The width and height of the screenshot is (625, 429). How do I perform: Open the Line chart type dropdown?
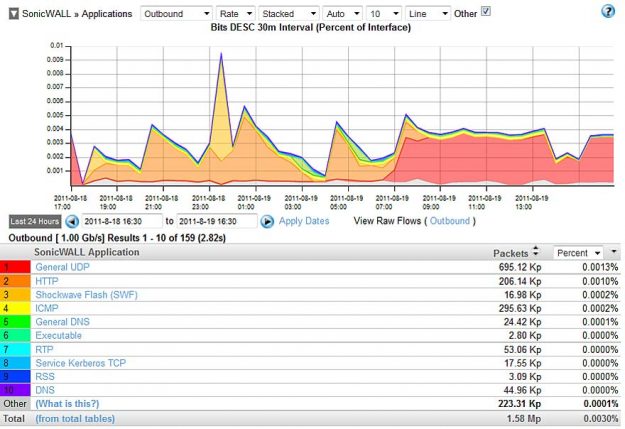[428, 13]
